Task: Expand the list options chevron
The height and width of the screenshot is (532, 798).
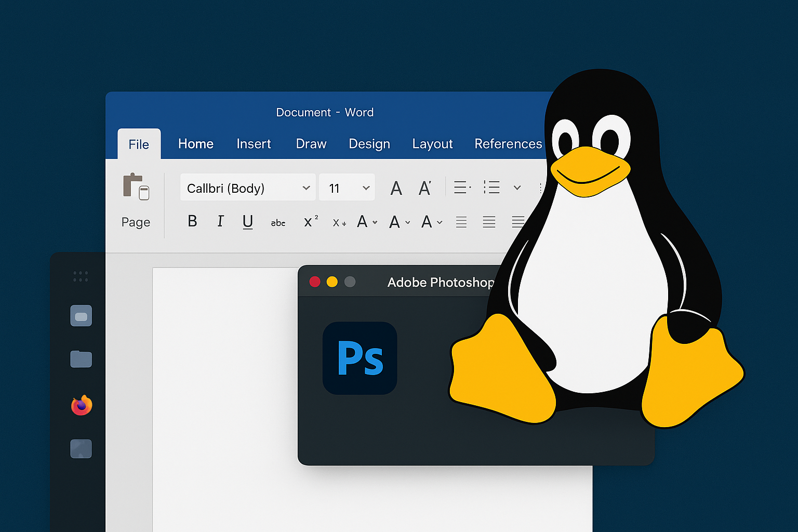Action: coord(517,188)
